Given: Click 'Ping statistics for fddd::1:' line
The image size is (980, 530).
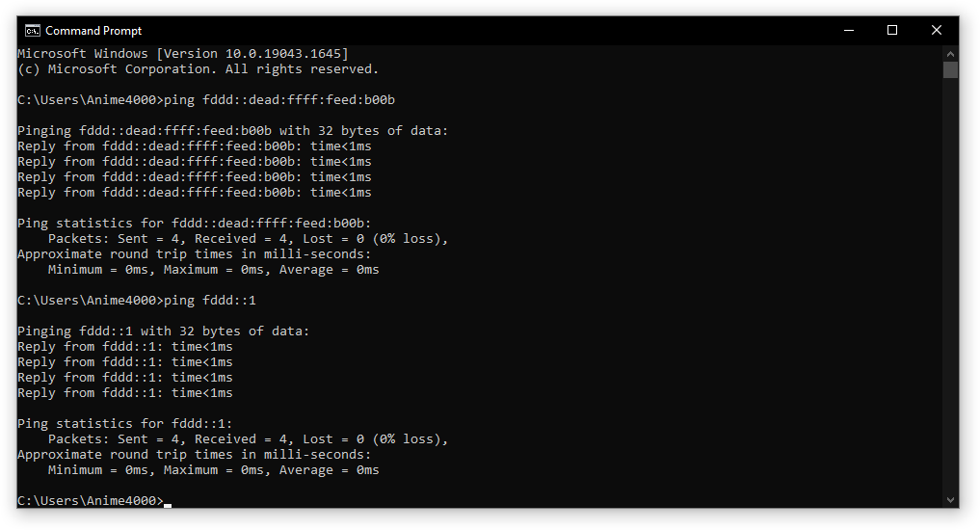Looking at the screenshot, I should (125, 424).
